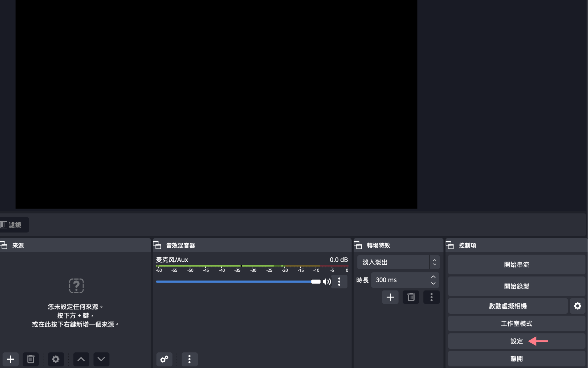Open source properties gear icon

(x=56, y=359)
